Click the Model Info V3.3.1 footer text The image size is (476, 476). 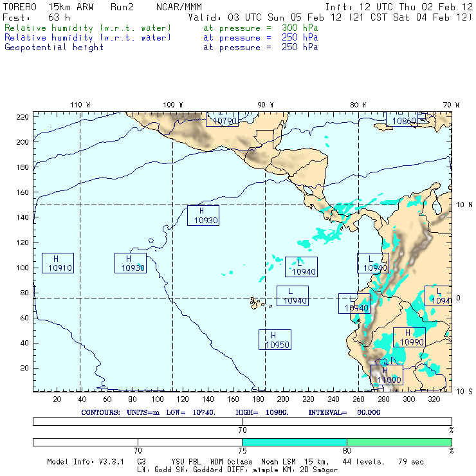click(86, 462)
